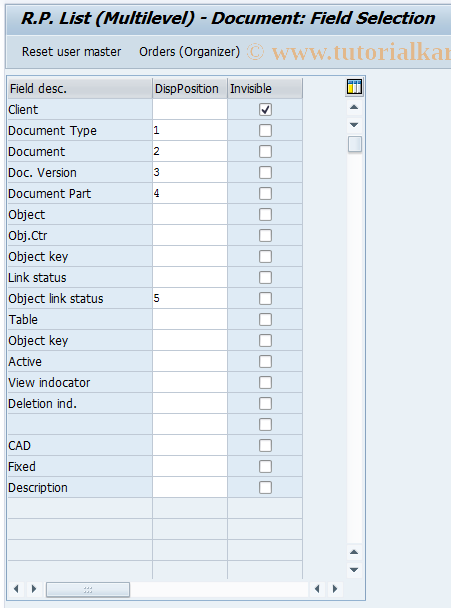Enable Invisible for View indocator
Viewport: 451px width, 608px height.
click(265, 382)
